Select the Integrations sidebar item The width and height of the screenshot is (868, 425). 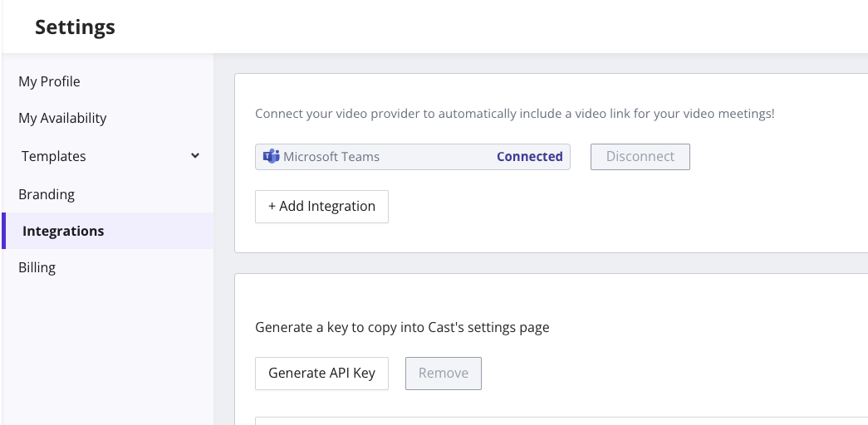(63, 231)
